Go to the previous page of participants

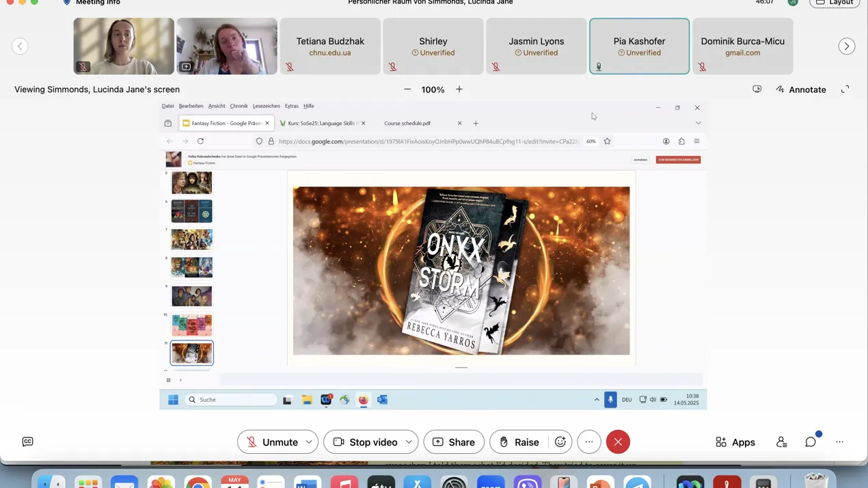pos(20,46)
